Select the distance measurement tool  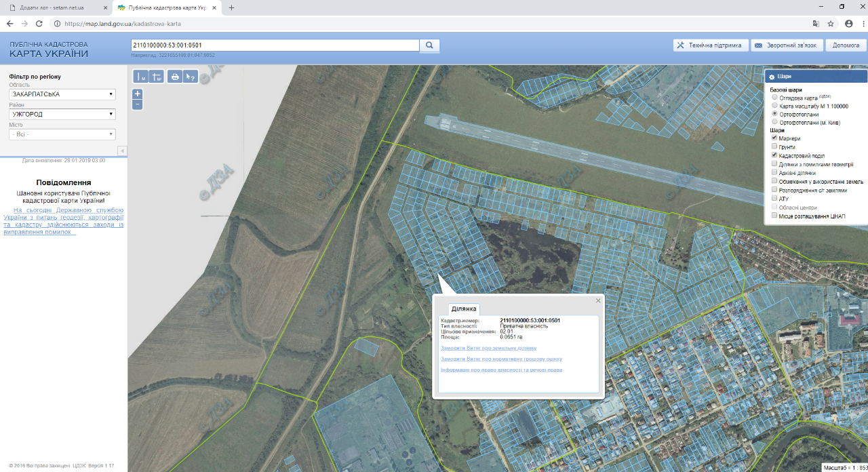click(x=140, y=77)
